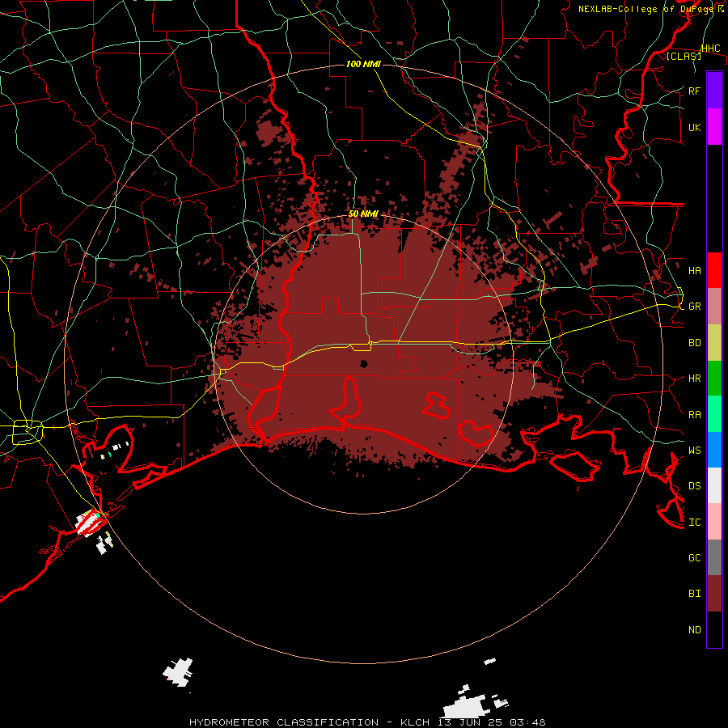Click the "13 JUN 25" date text
Viewport: 728px width, 728px height.
pyautogui.click(x=470, y=722)
